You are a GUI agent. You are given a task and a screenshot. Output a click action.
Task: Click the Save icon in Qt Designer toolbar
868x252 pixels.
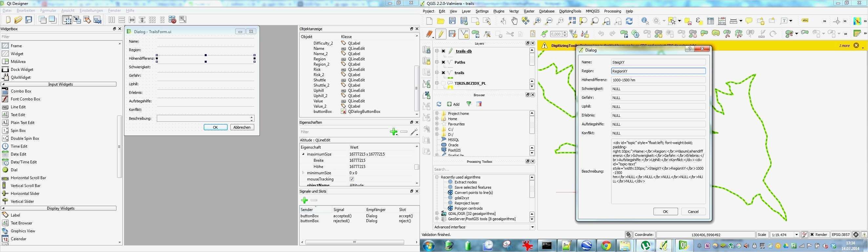pyautogui.click(x=29, y=20)
